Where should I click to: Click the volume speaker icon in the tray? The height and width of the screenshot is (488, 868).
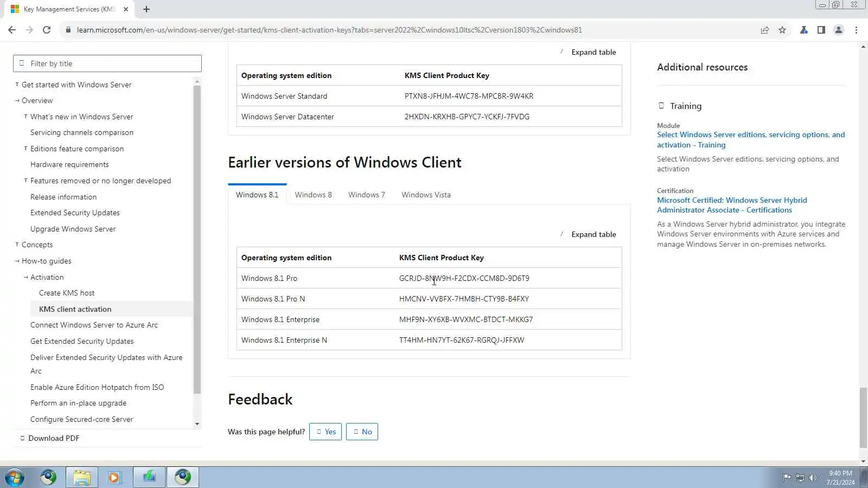point(813,478)
